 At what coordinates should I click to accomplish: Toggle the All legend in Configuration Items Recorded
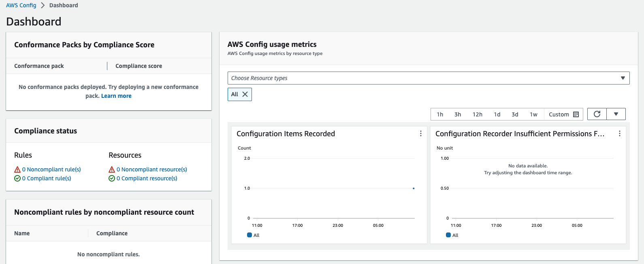tap(254, 235)
